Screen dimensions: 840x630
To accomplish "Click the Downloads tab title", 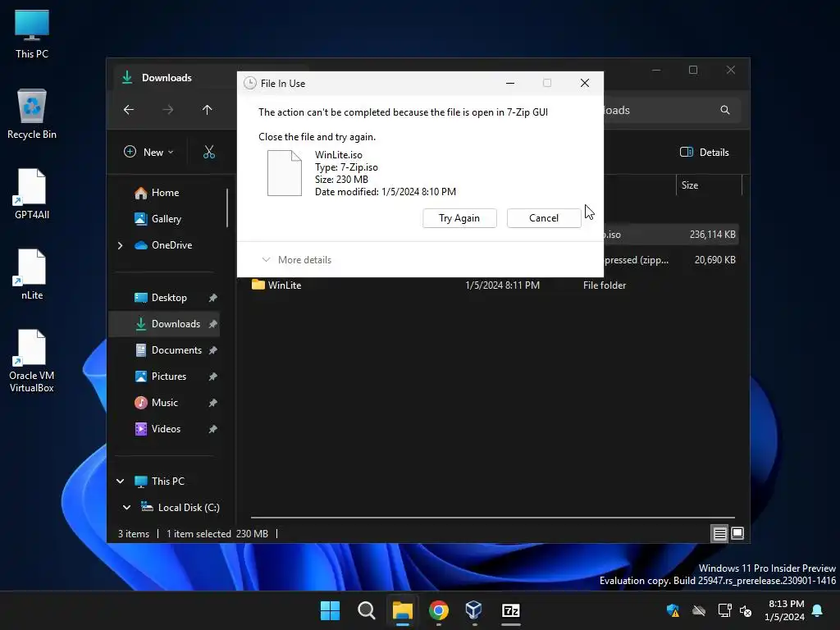I will (x=167, y=78).
